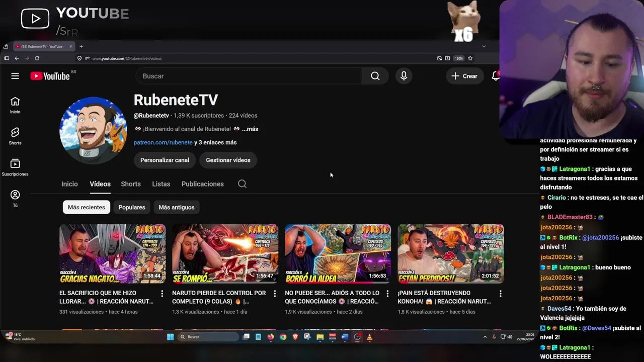Open options for 'NO PUEDE SER... ADIÓS' video
Image resolution: width=644 pixels, height=362 pixels.
387,293
